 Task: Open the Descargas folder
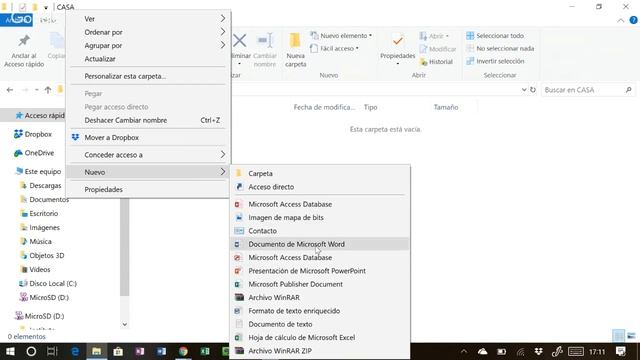click(x=40, y=186)
